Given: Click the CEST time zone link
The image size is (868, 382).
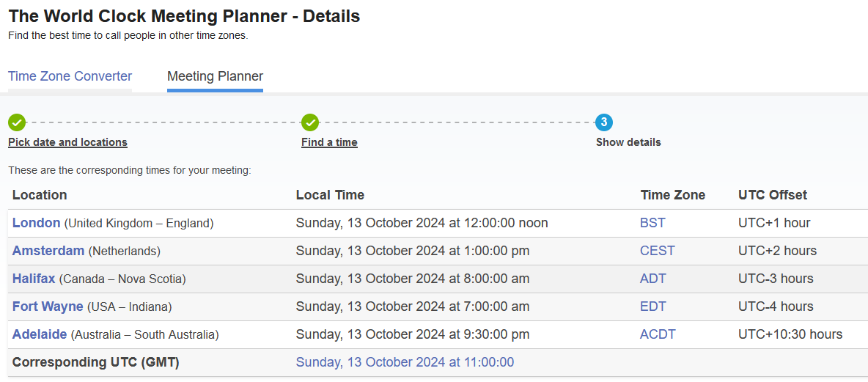Looking at the screenshot, I should coord(657,251).
